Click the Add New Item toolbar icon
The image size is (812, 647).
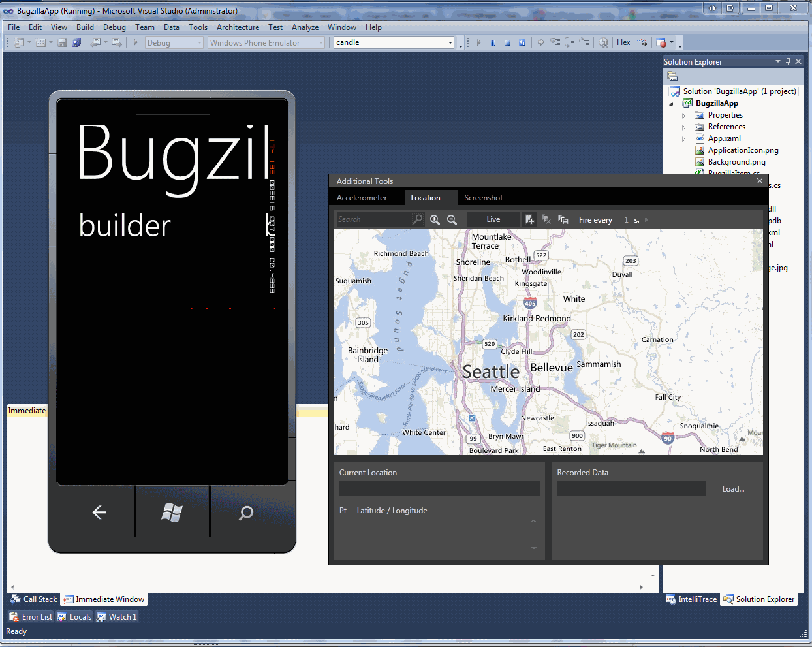(40, 42)
